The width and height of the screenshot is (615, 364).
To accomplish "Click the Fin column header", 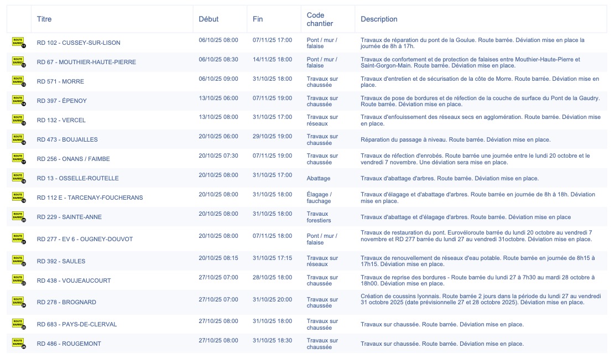I will pos(258,19).
